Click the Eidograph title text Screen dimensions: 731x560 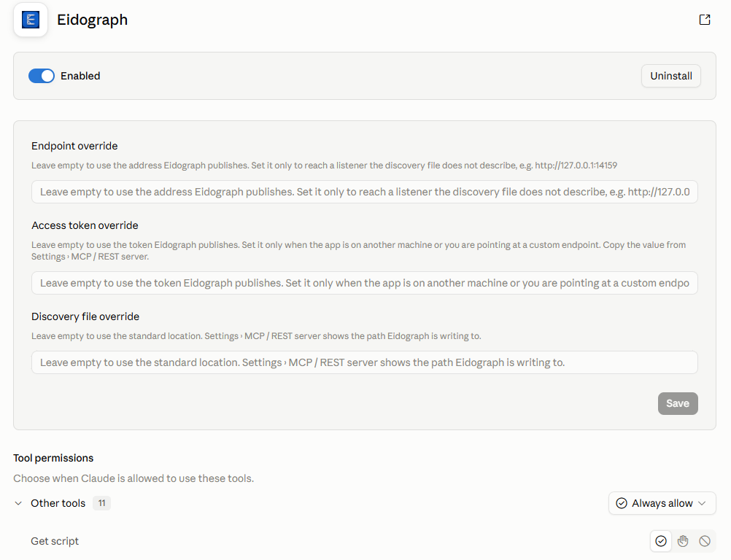pyautogui.click(x=93, y=20)
